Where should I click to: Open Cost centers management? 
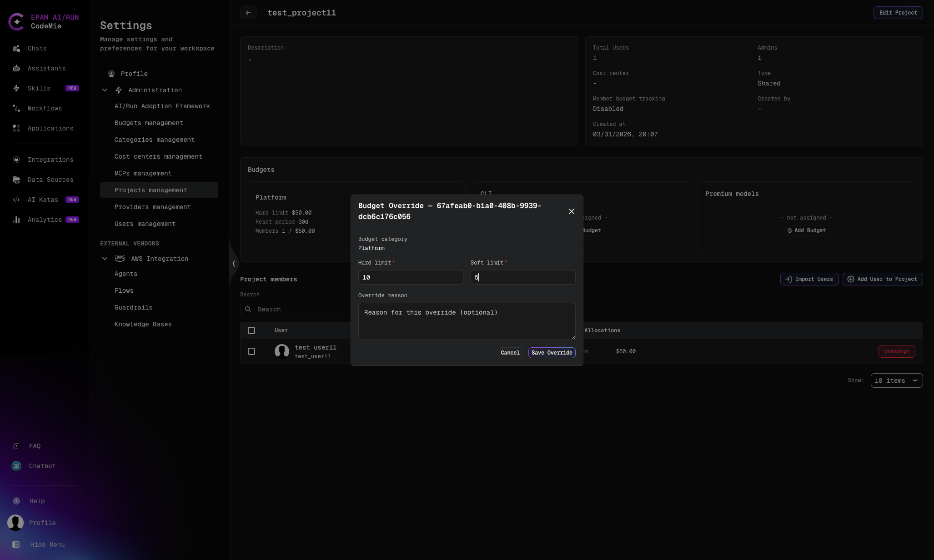[x=158, y=156]
